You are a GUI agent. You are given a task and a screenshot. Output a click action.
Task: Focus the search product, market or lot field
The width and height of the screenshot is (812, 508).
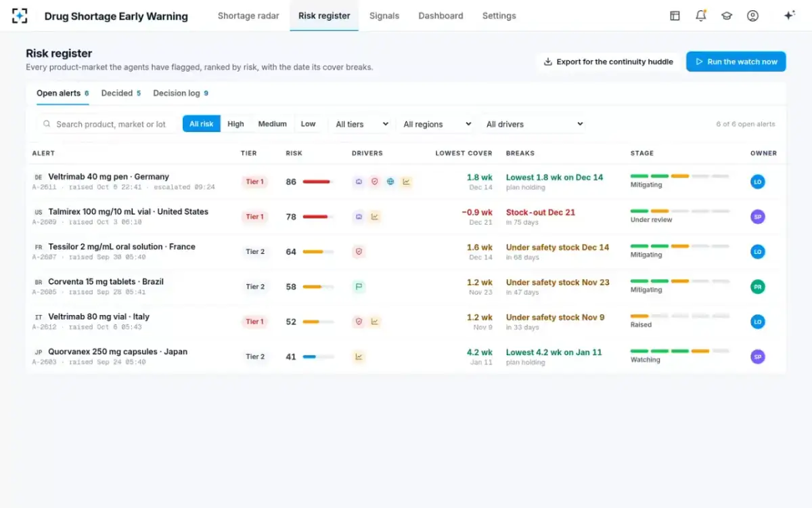click(107, 124)
